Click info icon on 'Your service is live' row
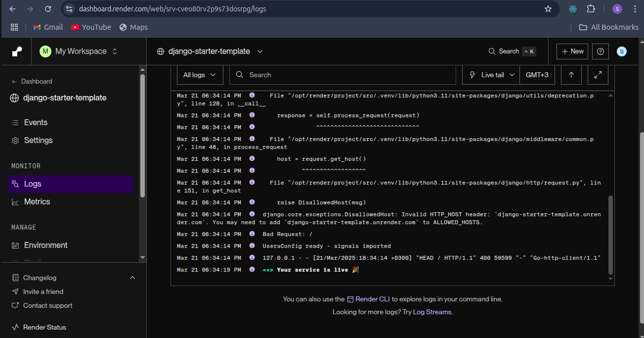The image size is (644, 338). click(252, 270)
